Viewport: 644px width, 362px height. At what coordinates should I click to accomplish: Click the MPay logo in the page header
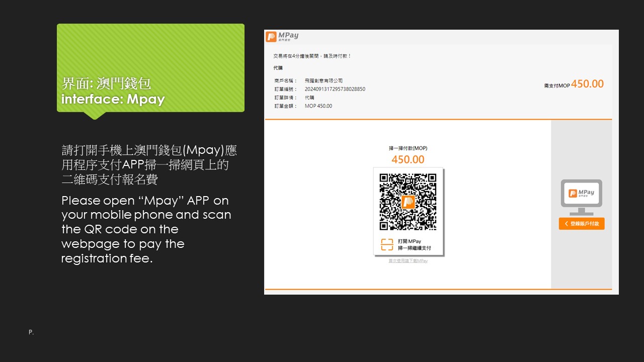282,36
